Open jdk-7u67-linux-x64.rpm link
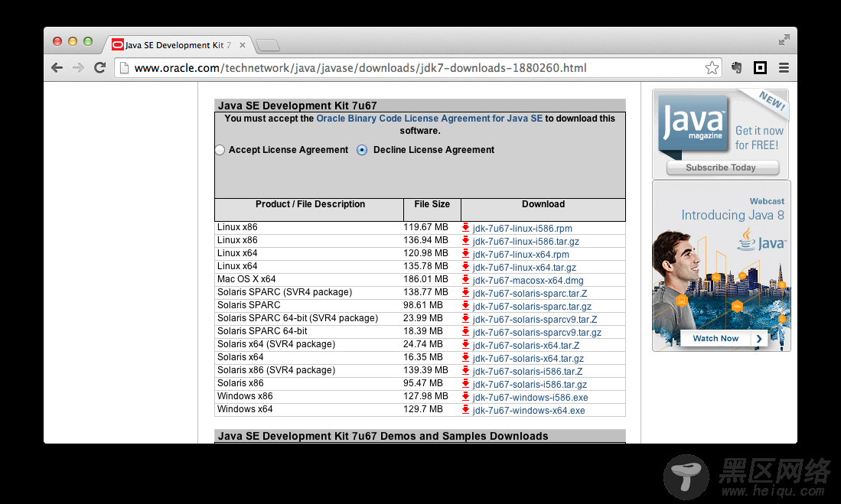Viewport: 841px width, 504px height. pos(521,255)
